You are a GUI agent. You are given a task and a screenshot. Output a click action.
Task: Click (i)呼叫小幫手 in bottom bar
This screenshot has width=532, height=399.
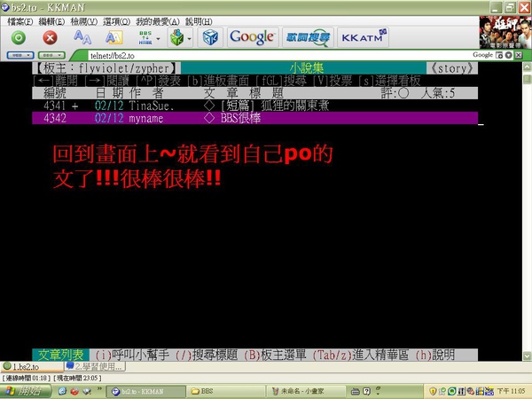pos(132,355)
